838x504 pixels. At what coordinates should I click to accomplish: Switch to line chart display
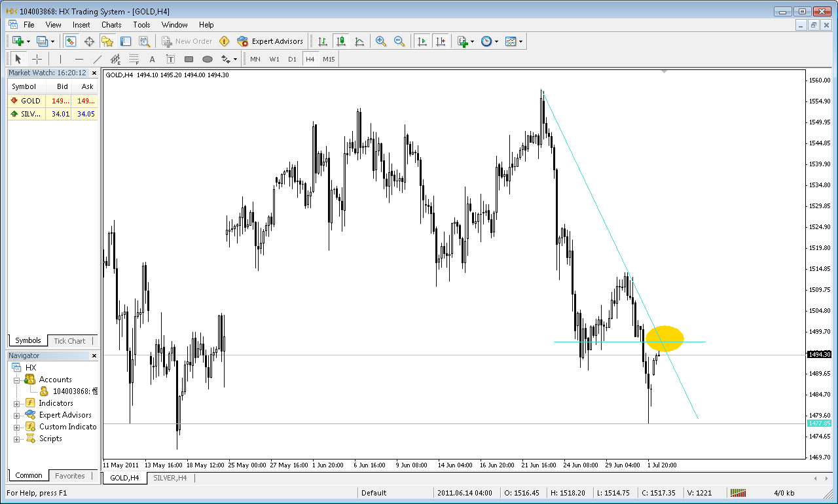(359, 41)
